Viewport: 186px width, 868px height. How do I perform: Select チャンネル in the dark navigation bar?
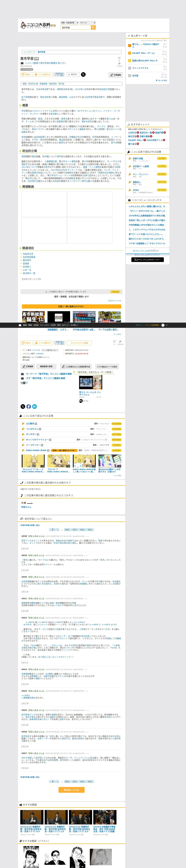click(x=45, y=325)
